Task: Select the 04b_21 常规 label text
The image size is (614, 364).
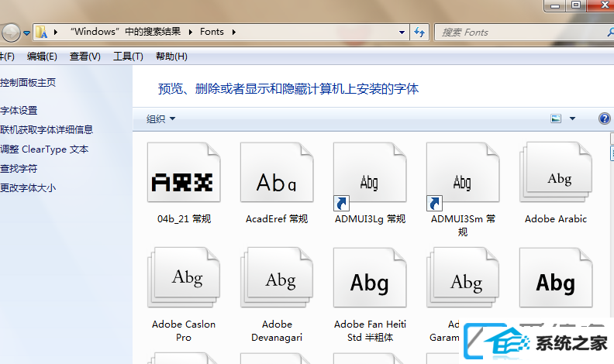Action: [x=184, y=219]
